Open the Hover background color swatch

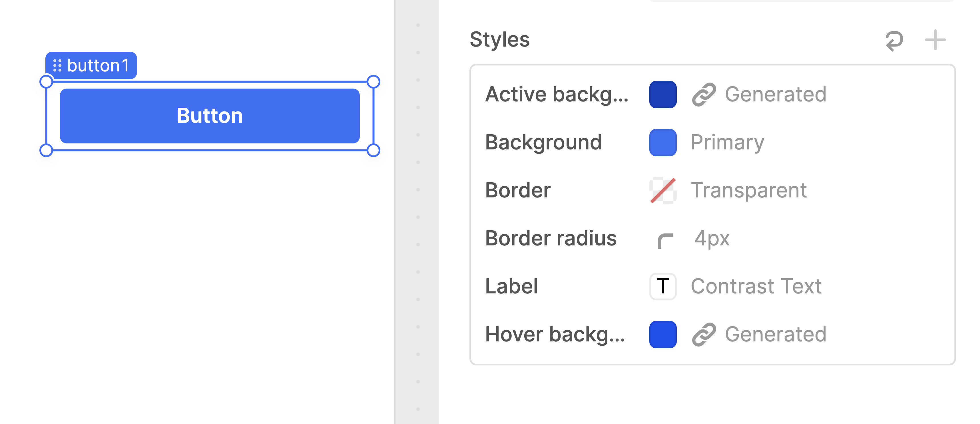point(663,335)
